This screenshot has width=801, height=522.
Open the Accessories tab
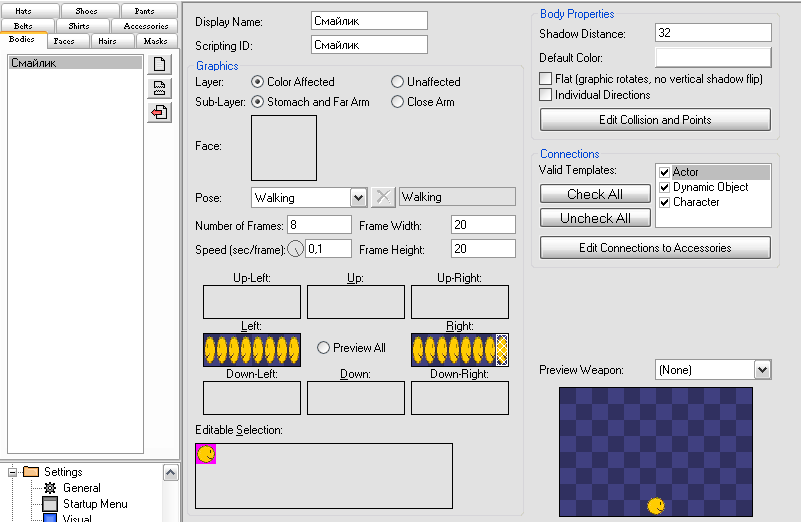[146, 26]
